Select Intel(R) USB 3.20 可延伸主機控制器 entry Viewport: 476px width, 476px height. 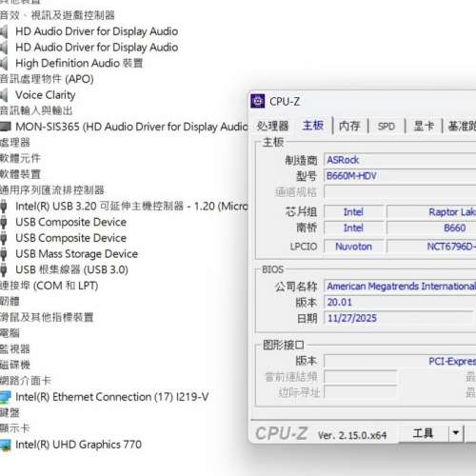click(131, 206)
